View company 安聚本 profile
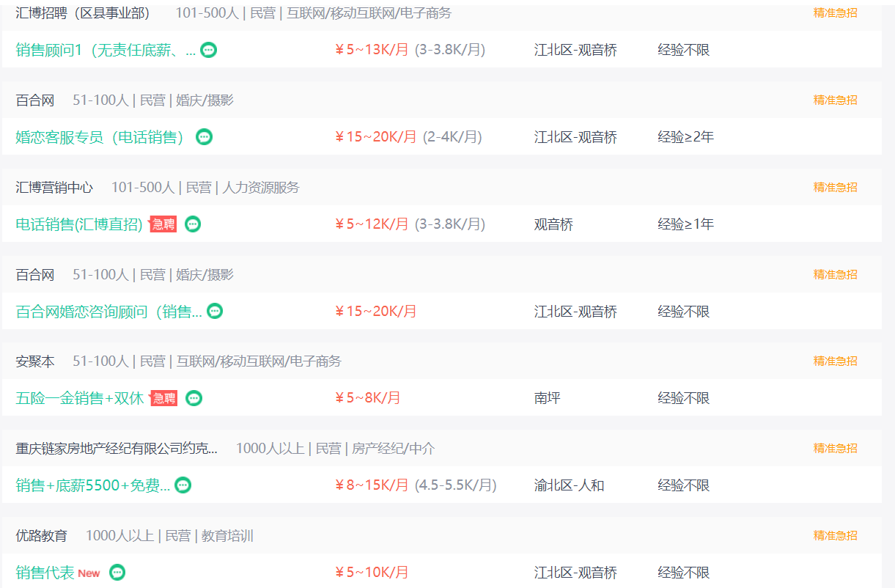895x588 pixels. (x=35, y=361)
